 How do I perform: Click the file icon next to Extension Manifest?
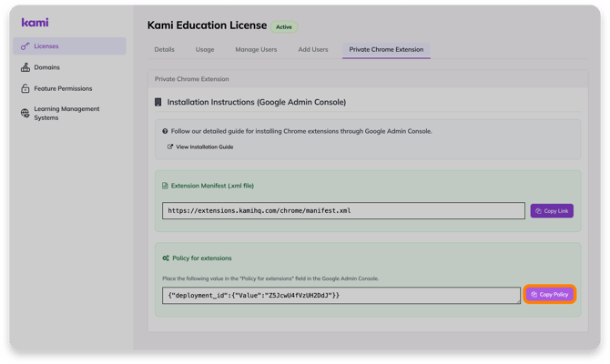165,186
